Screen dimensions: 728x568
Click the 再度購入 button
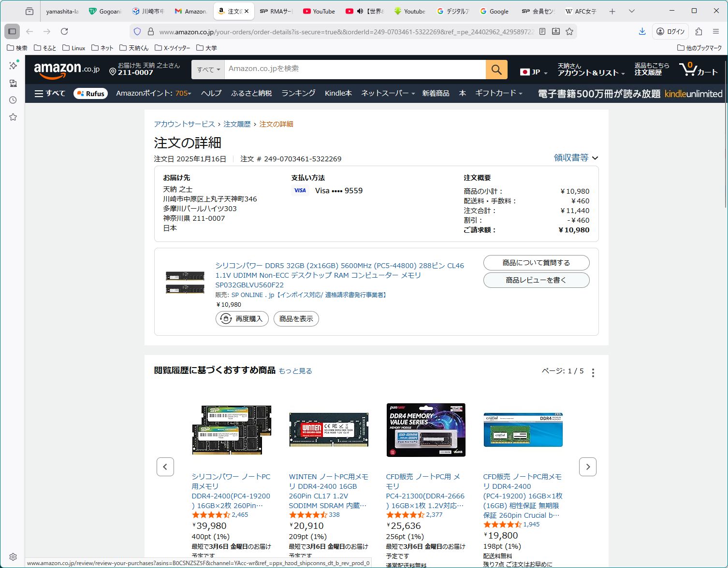pyautogui.click(x=242, y=319)
